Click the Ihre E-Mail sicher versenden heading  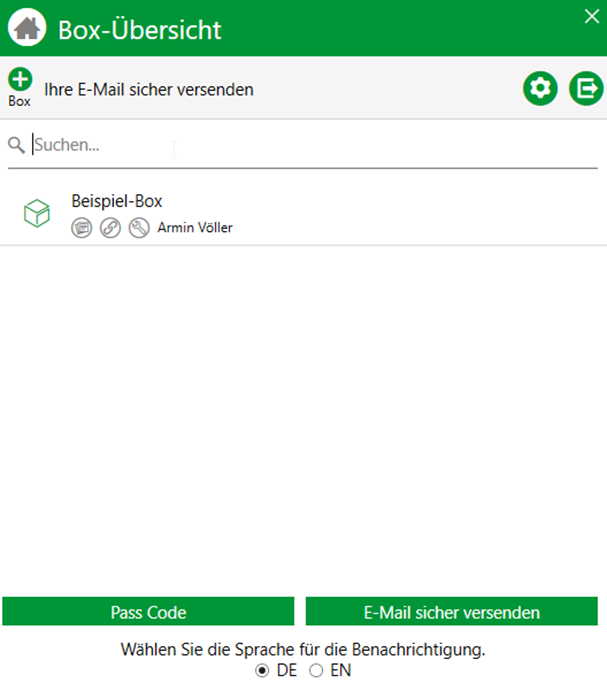149,89
